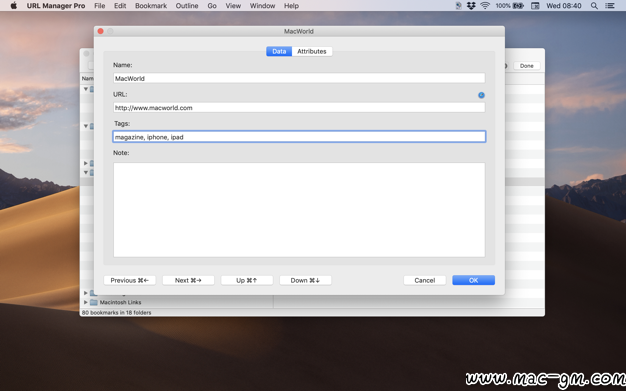626x391 pixels.
Task: Open Notification Center list icon
Action: click(610, 6)
